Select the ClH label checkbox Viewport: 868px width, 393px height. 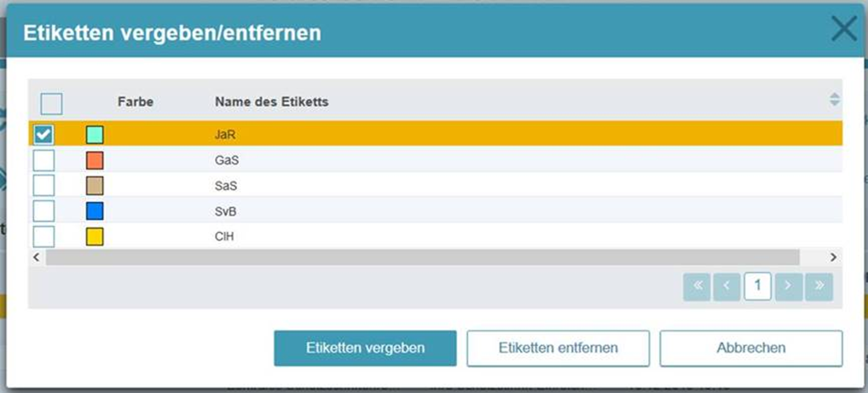tap(43, 236)
